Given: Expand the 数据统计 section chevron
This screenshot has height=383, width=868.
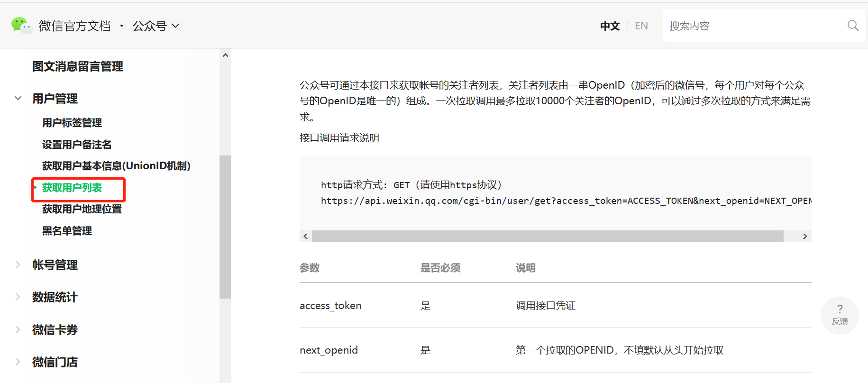Looking at the screenshot, I should [x=18, y=297].
